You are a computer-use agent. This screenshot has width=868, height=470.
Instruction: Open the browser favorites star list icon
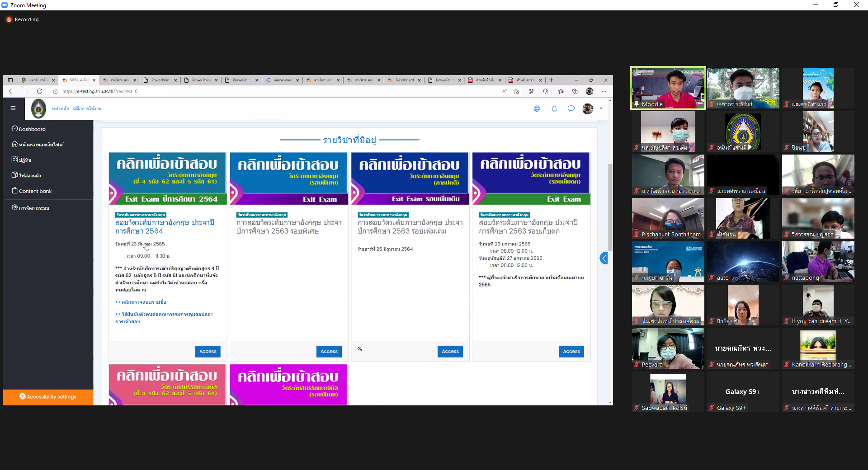(561, 91)
